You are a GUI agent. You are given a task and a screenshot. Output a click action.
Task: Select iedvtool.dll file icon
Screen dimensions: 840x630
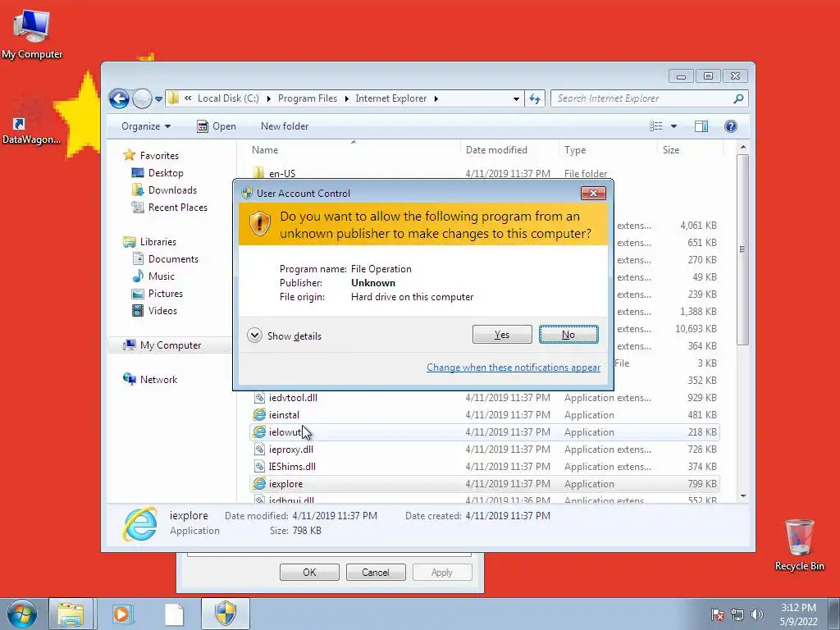(x=259, y=398)
